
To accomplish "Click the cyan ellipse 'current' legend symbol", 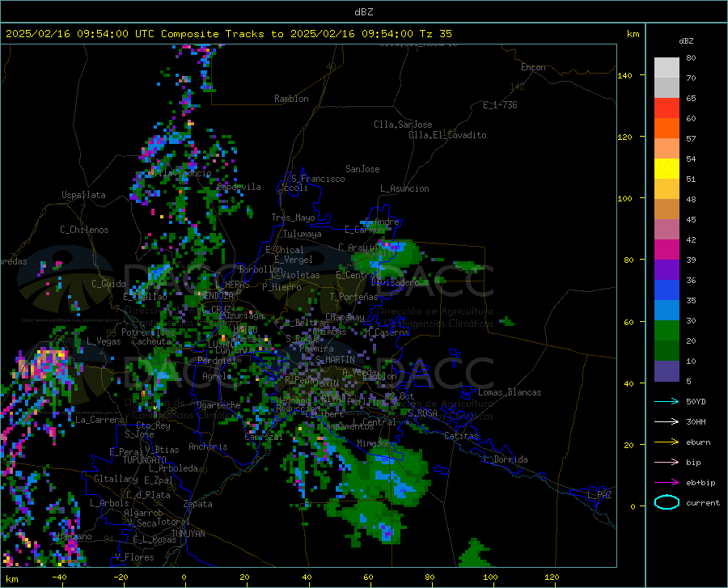I will pos(667,502).
